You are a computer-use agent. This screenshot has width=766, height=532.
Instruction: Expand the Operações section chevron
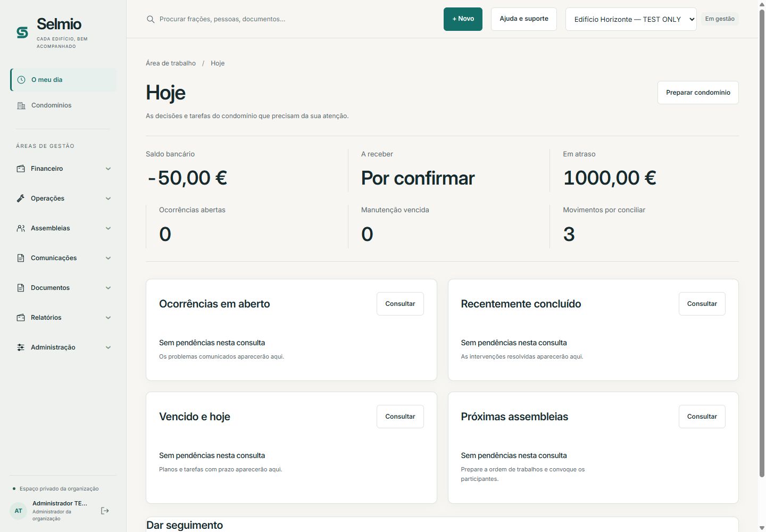coord(108,198)
